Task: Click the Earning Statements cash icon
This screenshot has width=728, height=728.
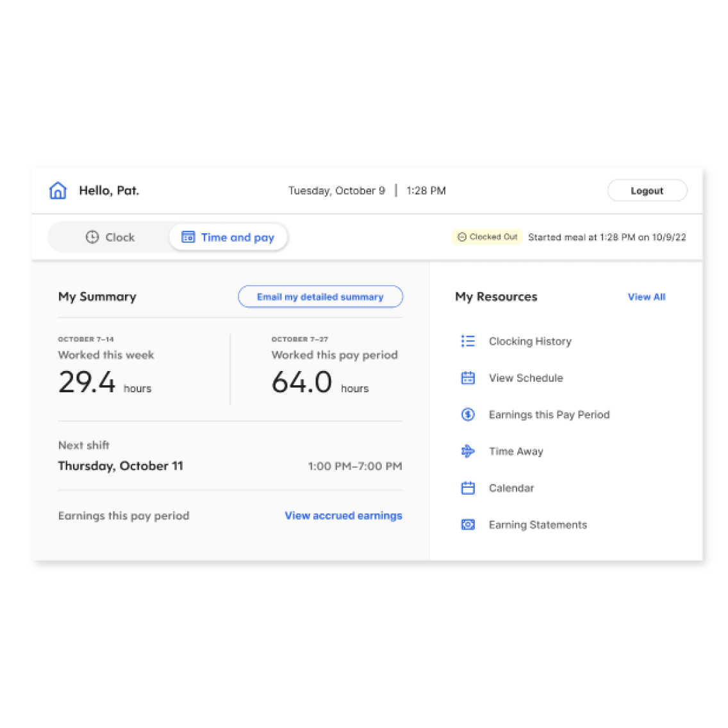Action: click(x=468, y=524)
